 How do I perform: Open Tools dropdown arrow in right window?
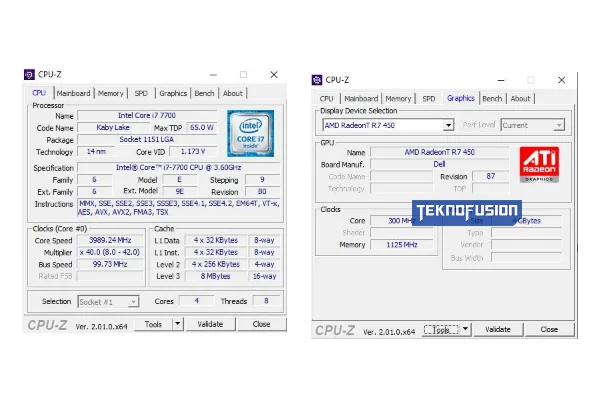[465, 329]
